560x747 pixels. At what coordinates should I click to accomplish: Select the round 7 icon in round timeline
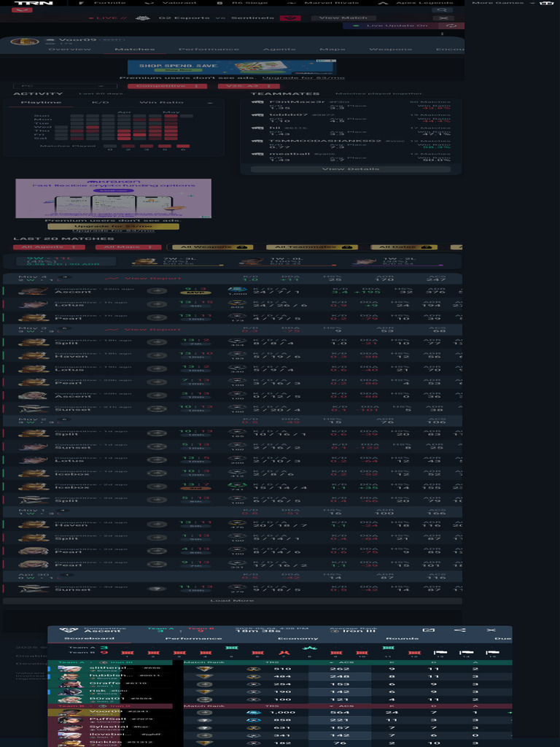pyautogui.click(x=284, y=652)
